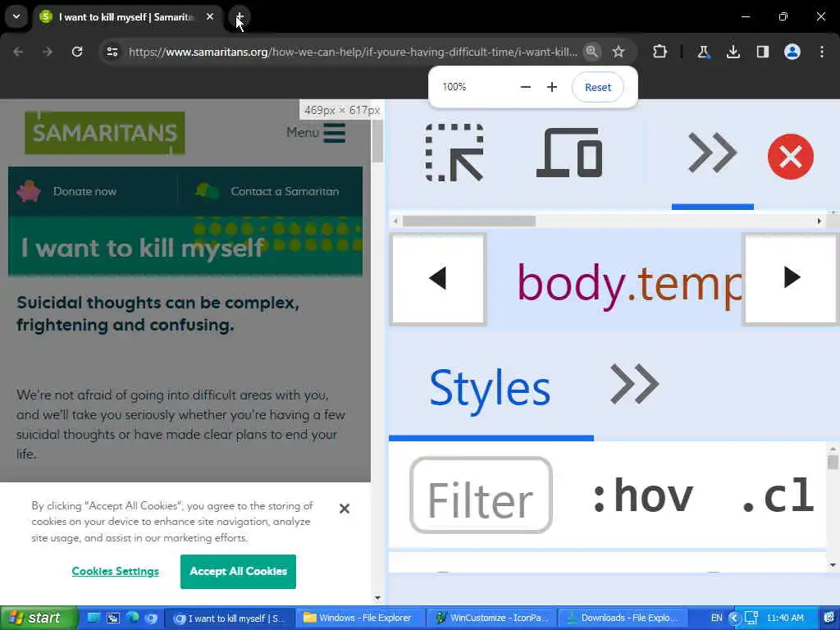Increase zoom with the plus button

pyautogui.click(x=552, y=87)
